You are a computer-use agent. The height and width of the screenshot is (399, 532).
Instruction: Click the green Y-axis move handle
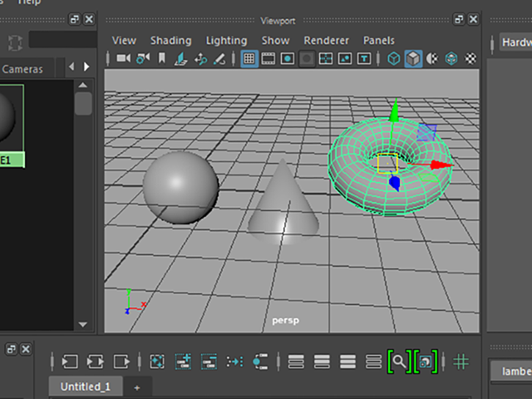394,111
